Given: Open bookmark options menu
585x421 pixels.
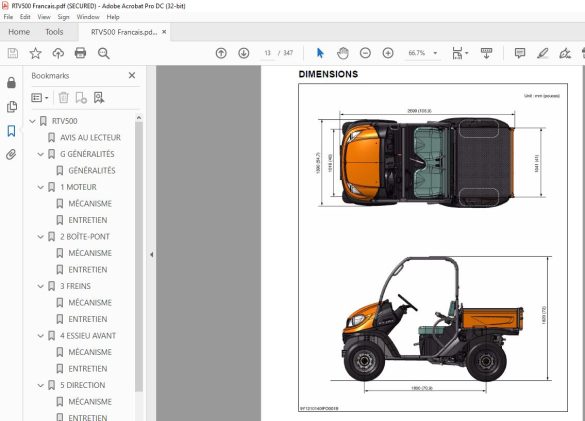Looking at the screenshot, I should click(40, 98).
